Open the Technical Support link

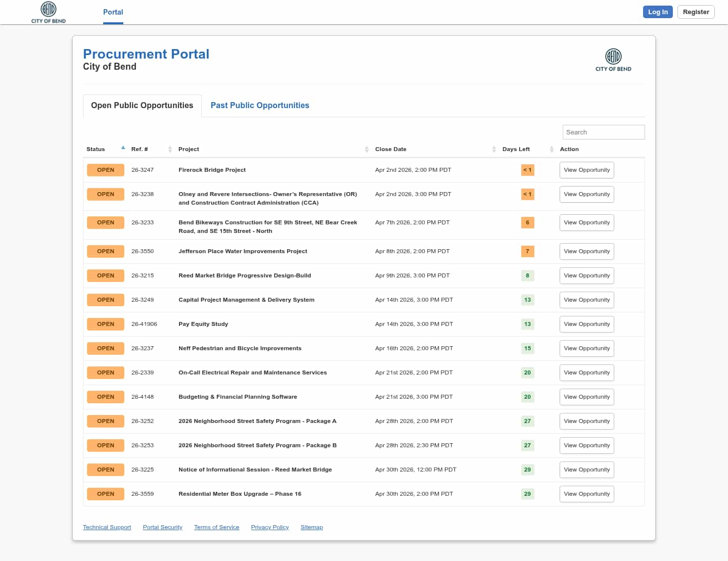point(107,527)
